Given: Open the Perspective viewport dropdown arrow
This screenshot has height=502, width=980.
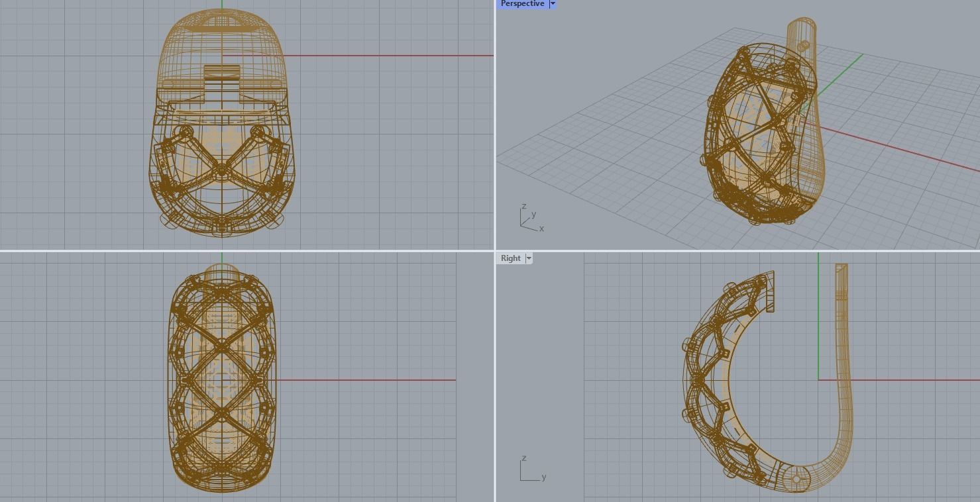Looking at the screenshot, I should 553,4.
